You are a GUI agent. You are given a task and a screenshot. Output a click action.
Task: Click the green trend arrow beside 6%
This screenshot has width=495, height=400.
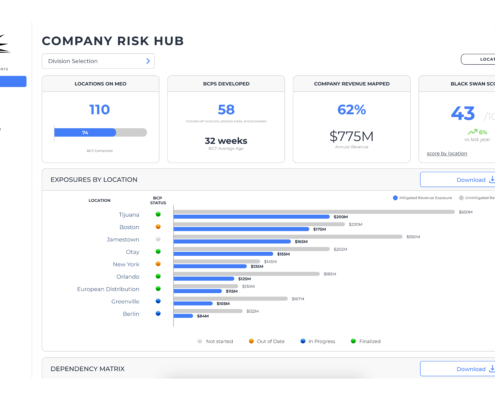472,132
